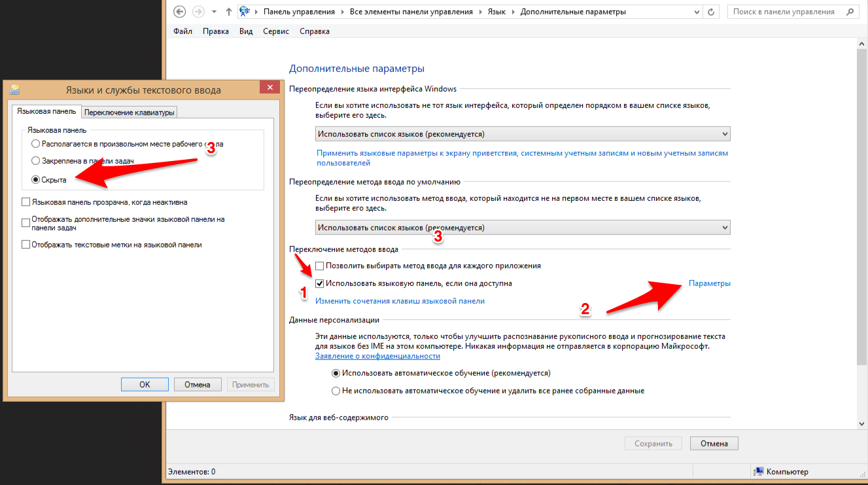Uncheck Использовать языковую панель checkbox
The image size is (868, 485).
pos(320,284)
